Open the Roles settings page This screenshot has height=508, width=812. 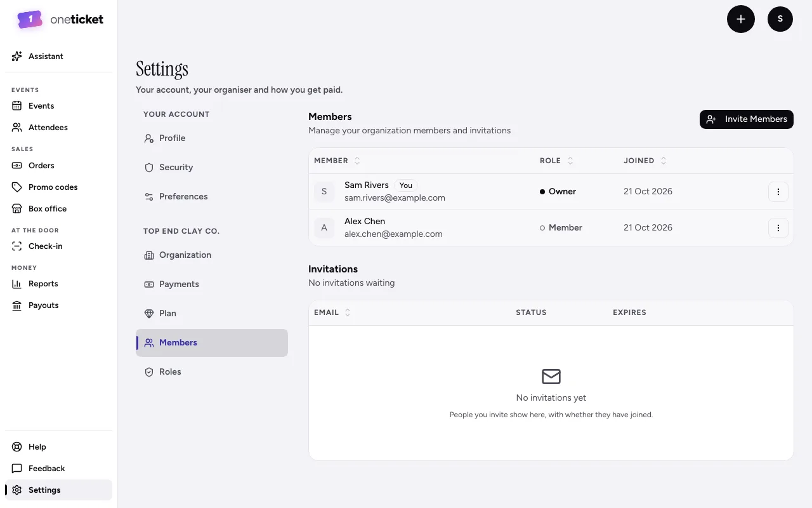tap(212, 372)
